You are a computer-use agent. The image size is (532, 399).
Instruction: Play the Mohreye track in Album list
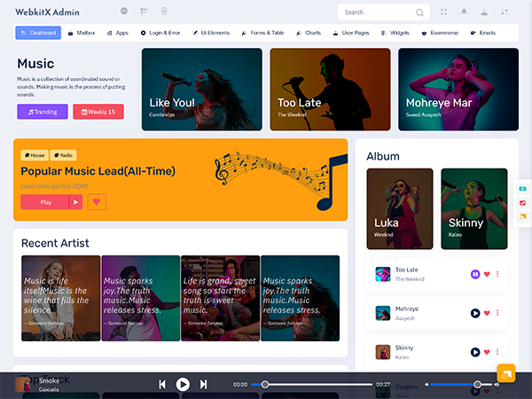[475, 313]
